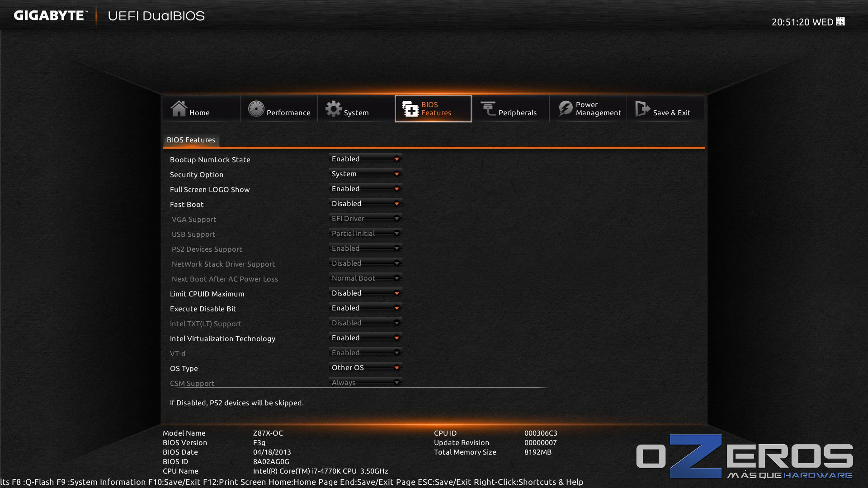
Task: Click the VGA Support EFI Driver dropdown
Action: (x=365, y=219)
